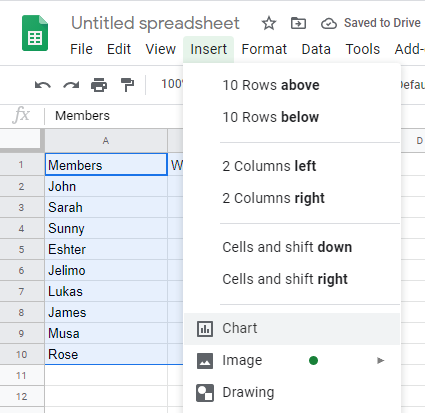This screenshot has width=425, height=413.
Task: Open the Edit menu
Action: coord(119,49)
